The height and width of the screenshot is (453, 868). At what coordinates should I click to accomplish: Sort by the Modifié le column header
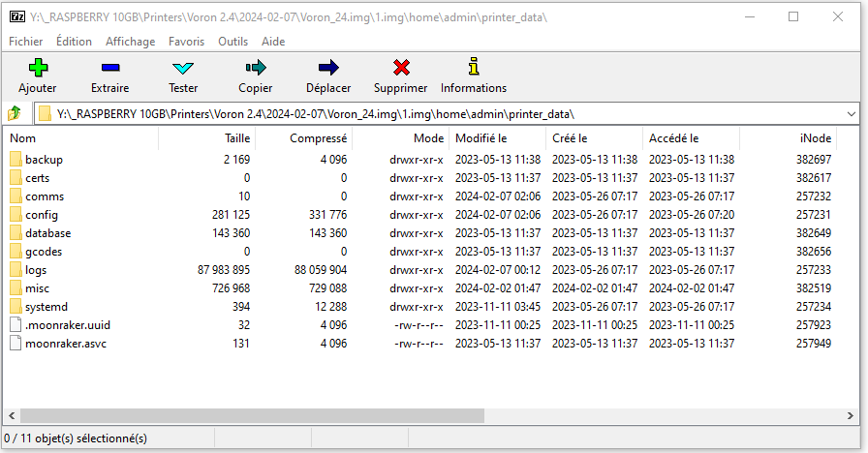(497, 138)
